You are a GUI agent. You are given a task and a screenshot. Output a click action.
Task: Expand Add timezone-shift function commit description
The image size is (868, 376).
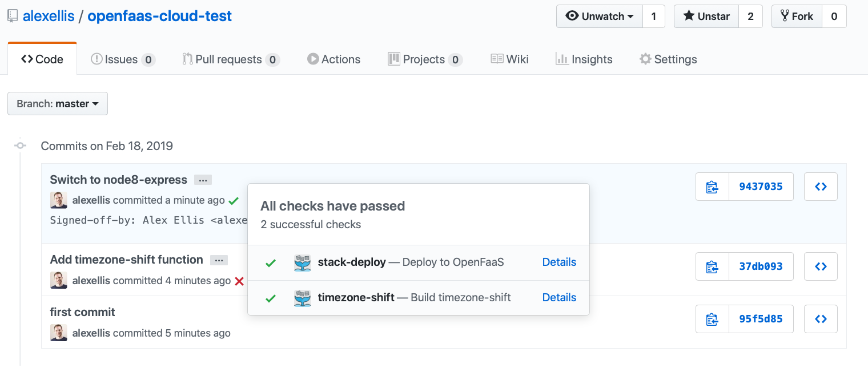click(x=219, y=260)
